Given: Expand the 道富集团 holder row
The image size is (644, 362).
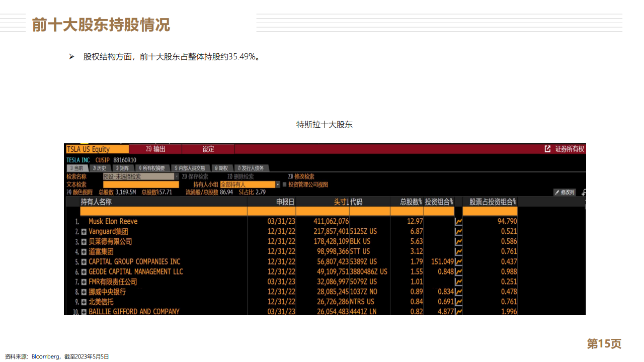Looking at the screenshot, I should 84,252.
